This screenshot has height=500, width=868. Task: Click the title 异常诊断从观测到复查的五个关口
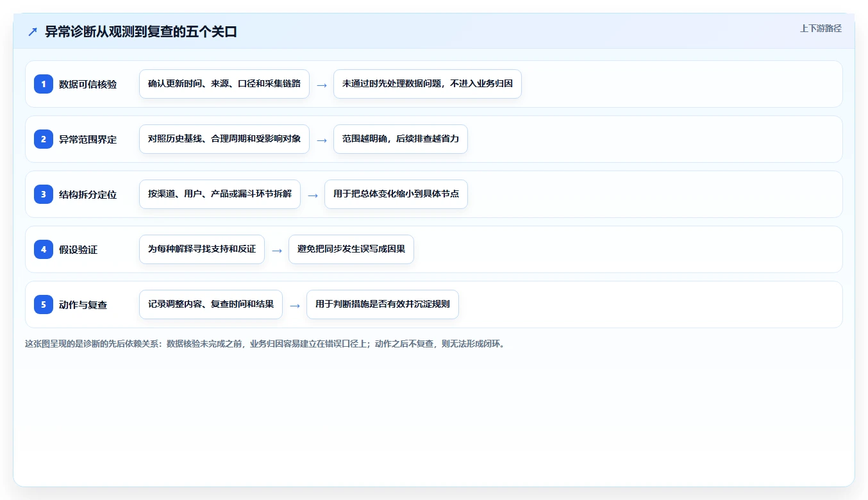pos(141,32)
